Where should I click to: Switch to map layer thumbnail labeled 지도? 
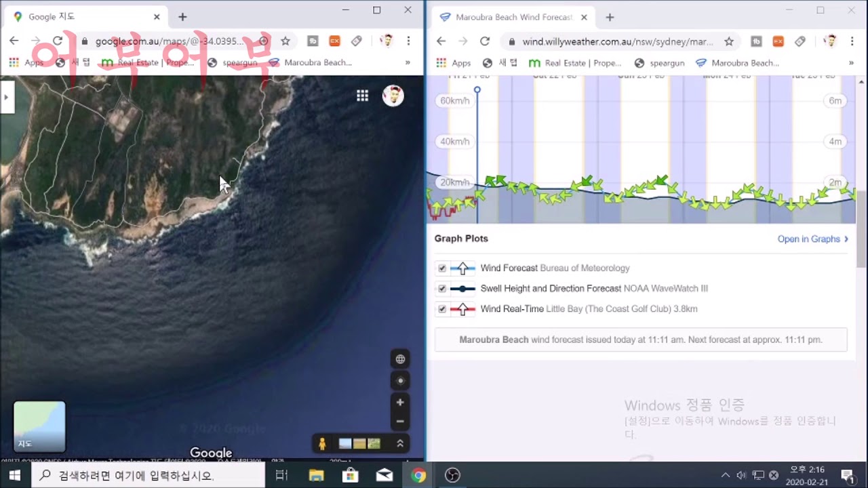coord(39,426)
